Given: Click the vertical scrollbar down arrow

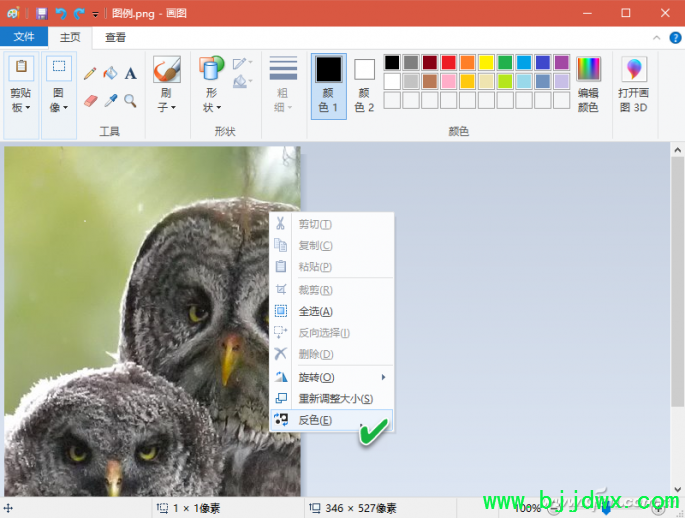Looking at the screenshot, I should [x=677, y=490].
